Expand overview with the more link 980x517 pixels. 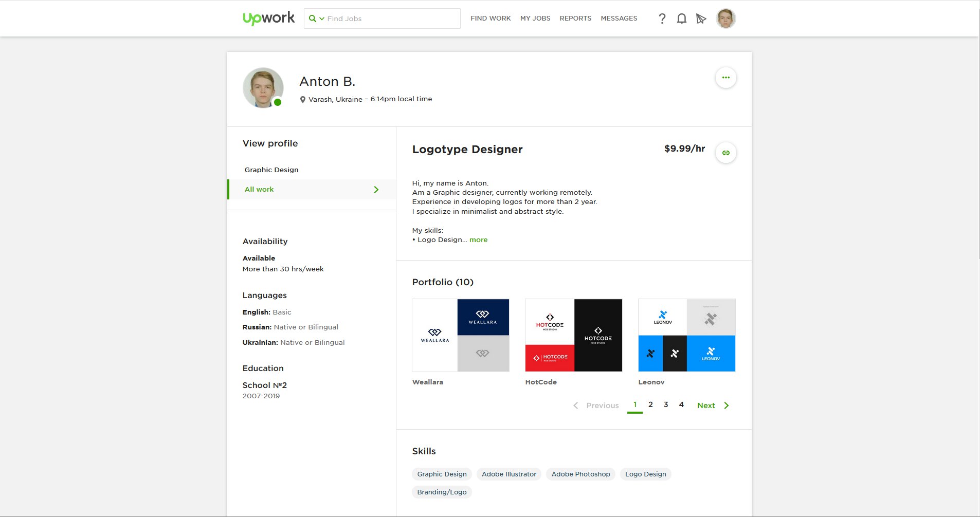coord(478,240)
